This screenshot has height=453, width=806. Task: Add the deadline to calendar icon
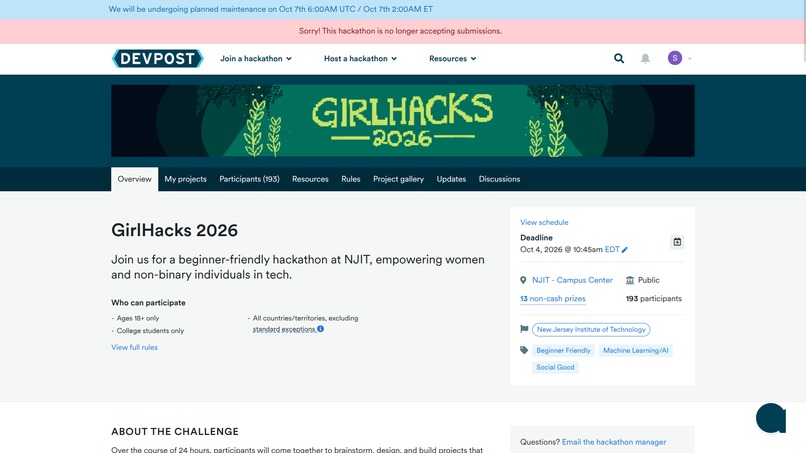[x=677, y=242]
